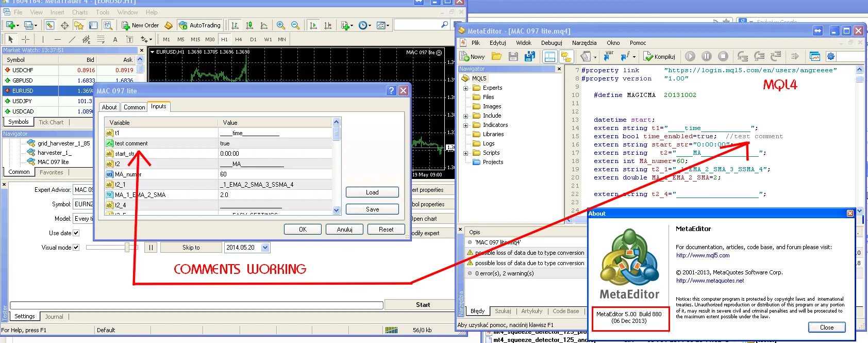Click the mql5.com link in About
The image size is (868, 343).
[703, 255]
